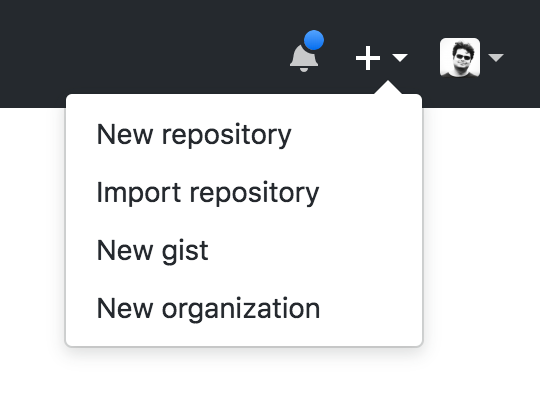Click the gray bell body below the blue dot
The width and height of the screenshot is (540, 404).
(303, 59)
